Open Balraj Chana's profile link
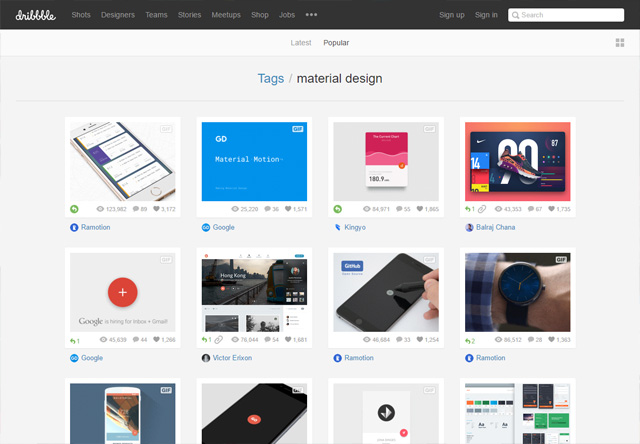Viewport: 640px width, 444px height. pos(496,227)
